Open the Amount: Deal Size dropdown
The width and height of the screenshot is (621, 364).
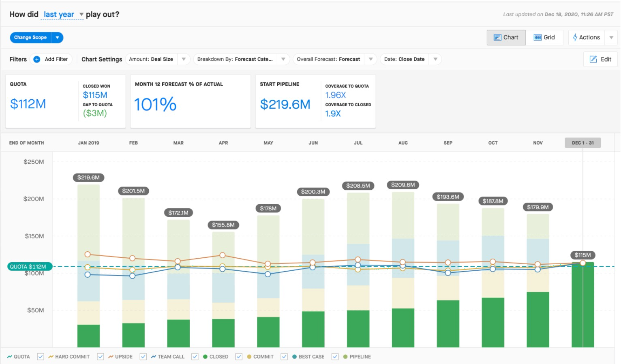184,59
